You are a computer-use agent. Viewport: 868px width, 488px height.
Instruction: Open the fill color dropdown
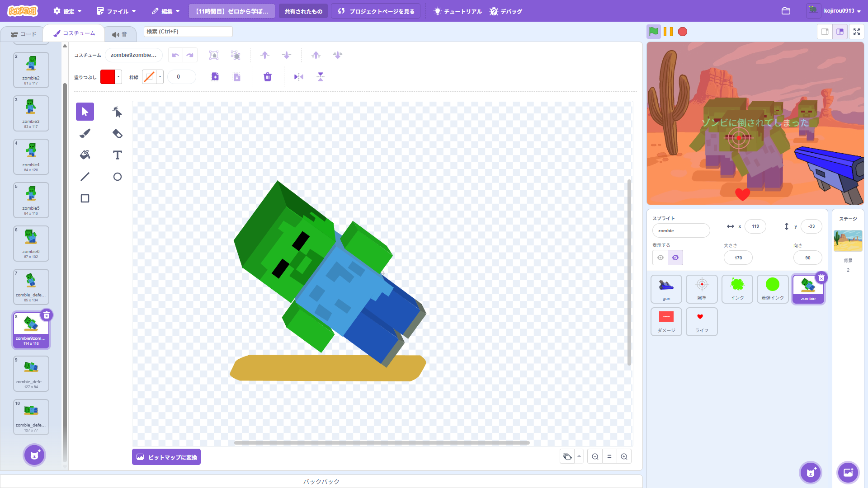(118, 77)
